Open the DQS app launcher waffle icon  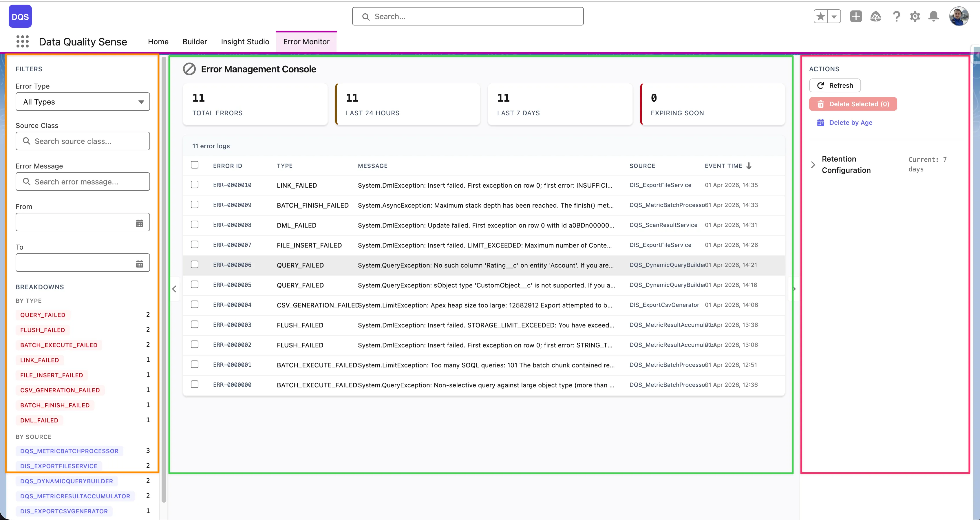click(23, 41)
